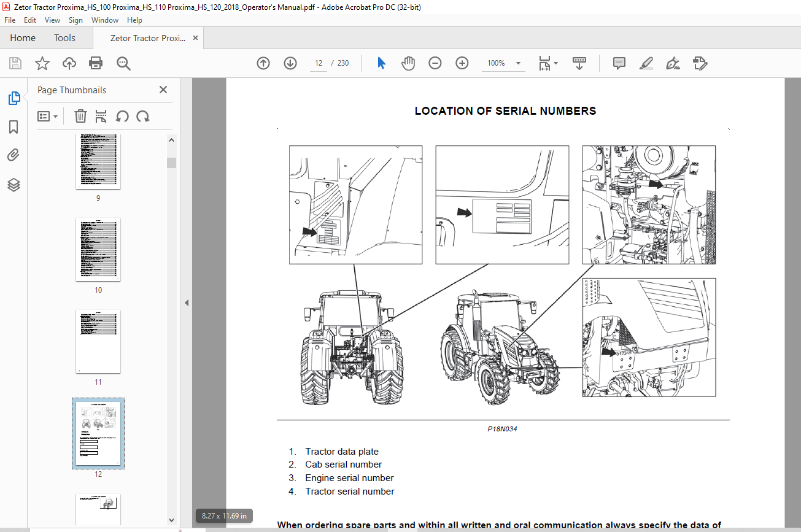Select the Highlight text pen tool
Screen dimensions: 801x532
tap(646, 63)
